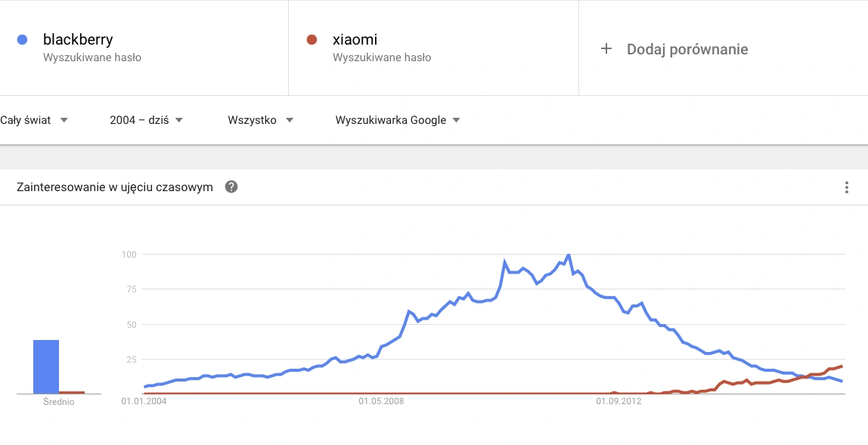Image resolution: width=868 pixels, height=445 pixels.
Task: Click the red xiaomi line end point
Action: [x=842, y=366]
